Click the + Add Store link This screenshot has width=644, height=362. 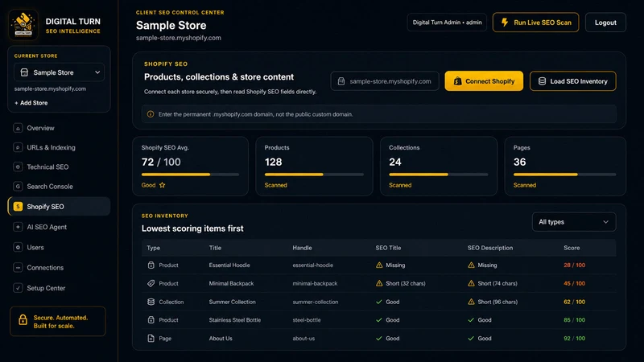31,103
